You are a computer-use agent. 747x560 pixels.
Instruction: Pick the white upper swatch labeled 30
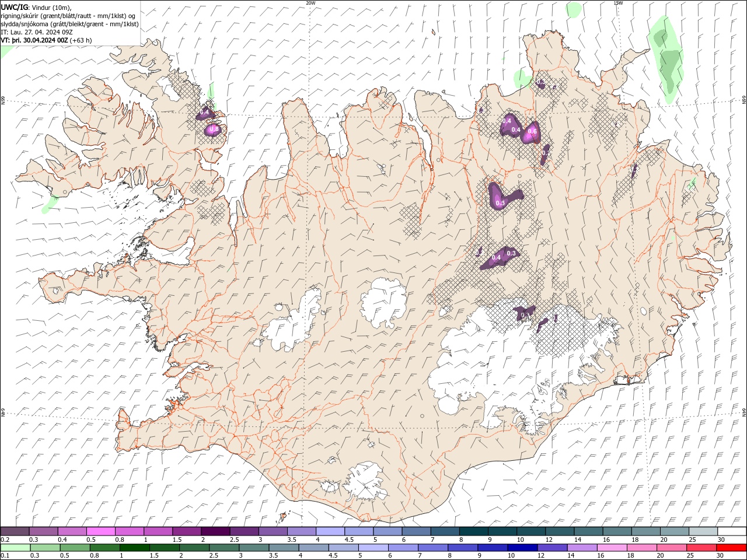[731, 531]
